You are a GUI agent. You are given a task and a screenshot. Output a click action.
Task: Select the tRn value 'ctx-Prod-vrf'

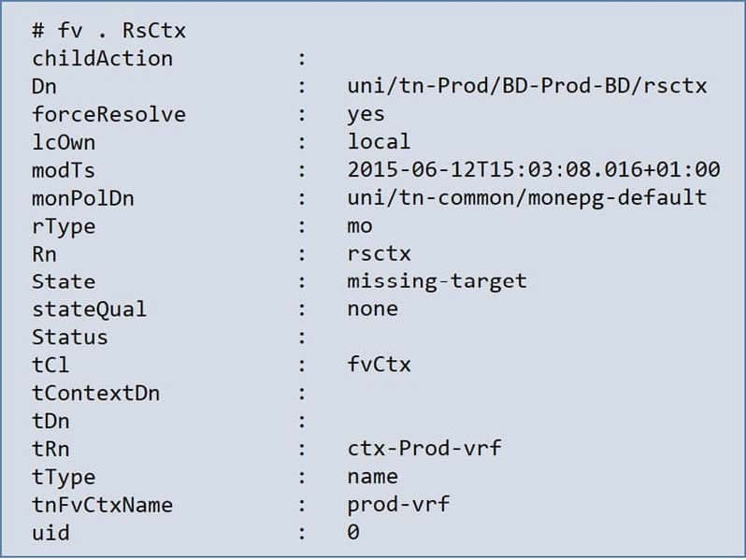coord(423,448)
